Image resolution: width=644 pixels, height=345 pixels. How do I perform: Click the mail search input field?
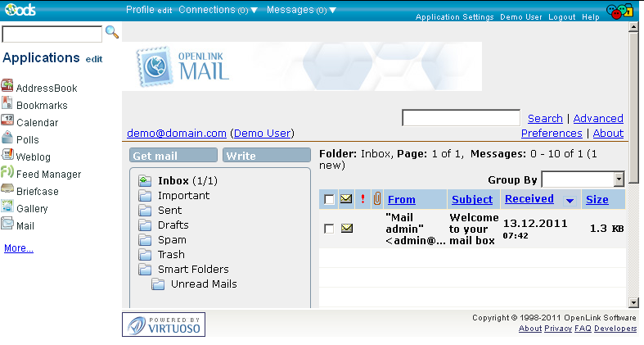[461, 118]
